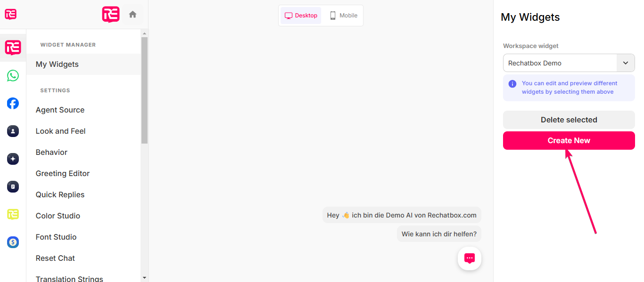Open the blue dollar coin sidebar icon
Image resolution: width=644 pixels, height=282 pixels.
[13, 242]
